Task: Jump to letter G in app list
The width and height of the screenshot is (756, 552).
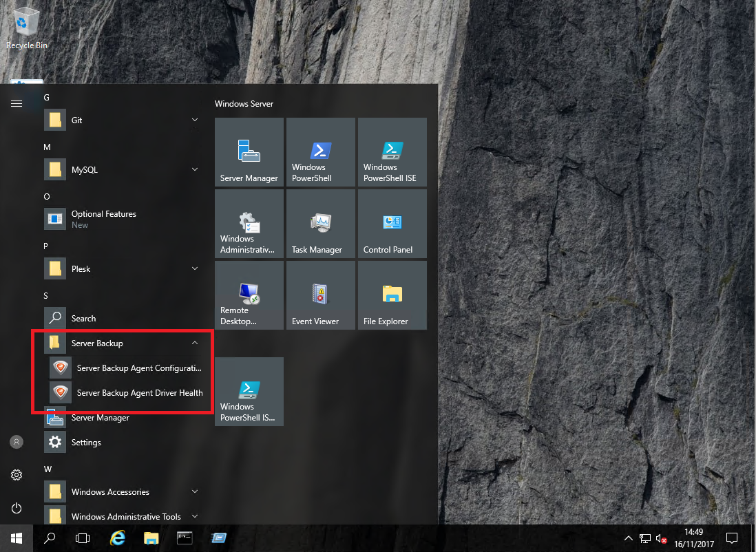Action: pyautogui.click(x=46, y=97)
